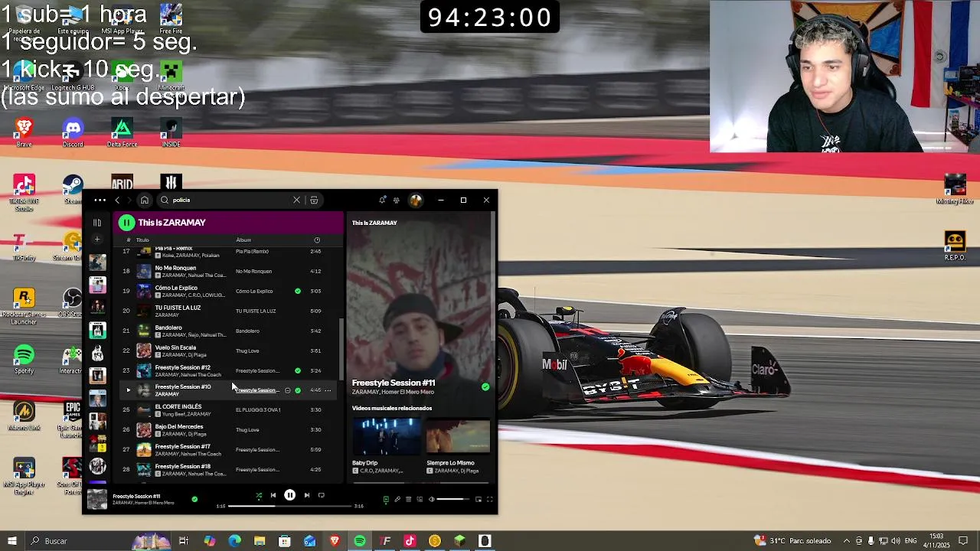
Task: Open more options for Freestyle Session #10
Action: pos(328,390)
